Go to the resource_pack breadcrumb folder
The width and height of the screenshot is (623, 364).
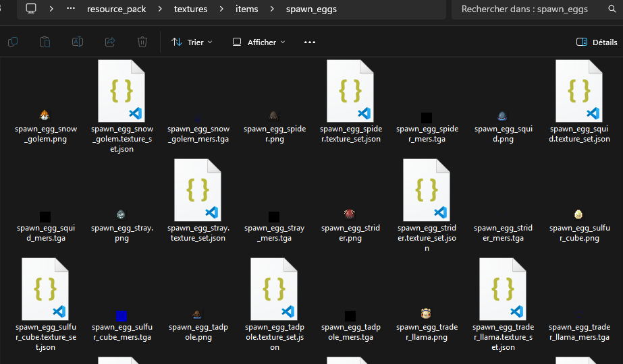coord(116,9)
